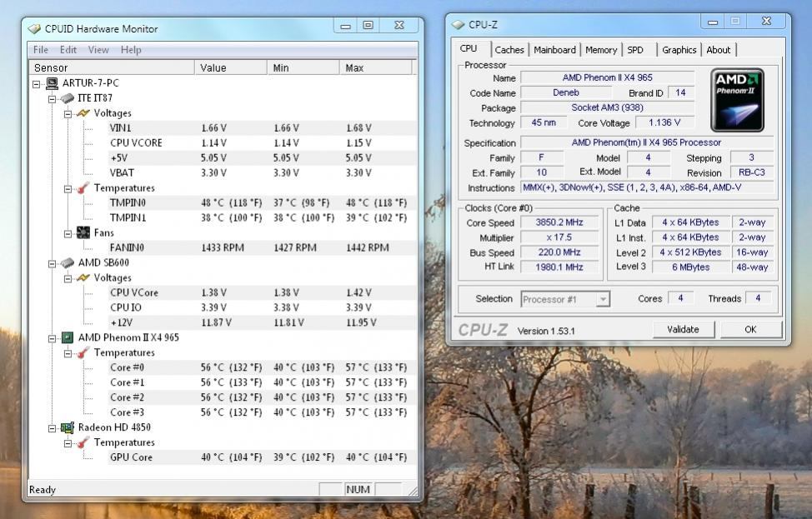Click the Fans icon in the sensor tree
The width and height of the screenshot is (812, 519).
(83, 233)
